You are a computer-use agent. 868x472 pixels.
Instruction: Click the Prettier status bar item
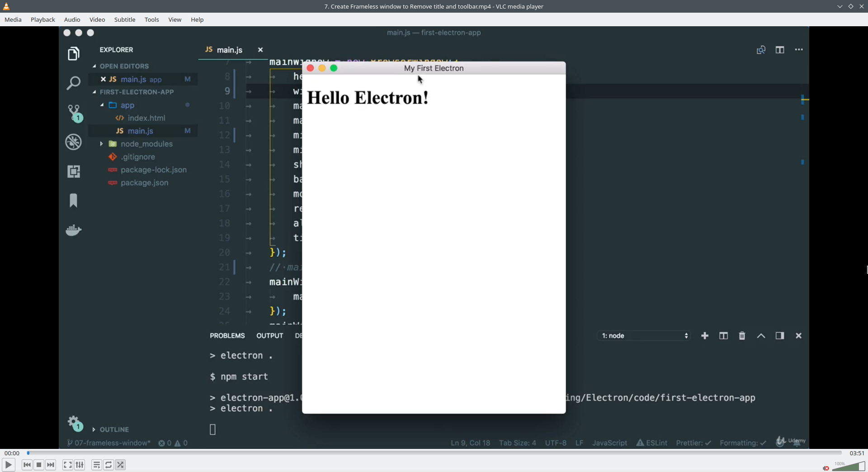coord(693,443)
